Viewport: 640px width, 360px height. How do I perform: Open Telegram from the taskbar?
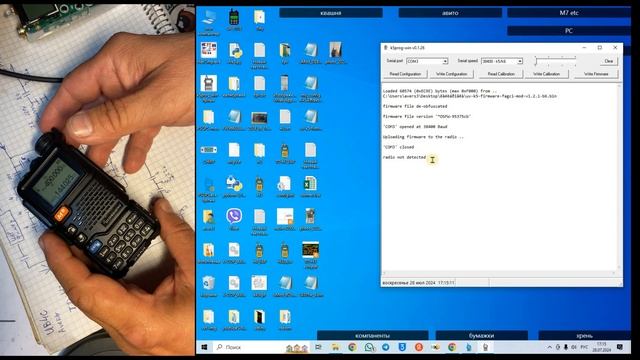(x=386, y=347)
